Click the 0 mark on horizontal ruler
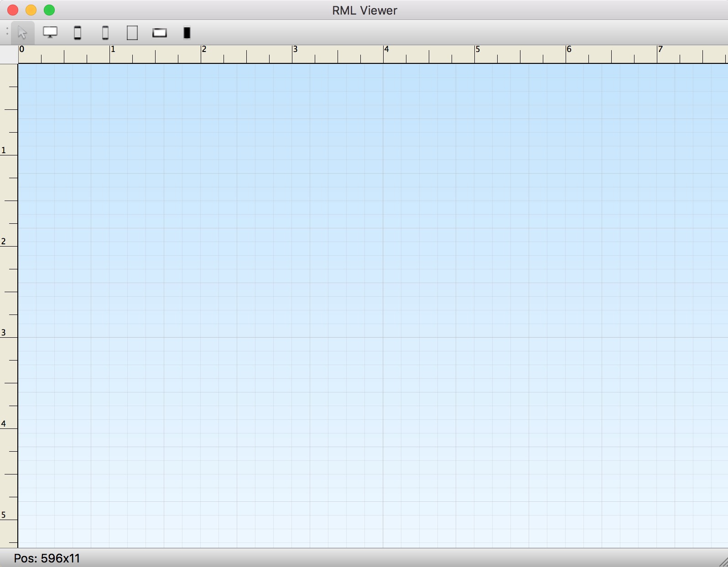 [x=22, y=49]
